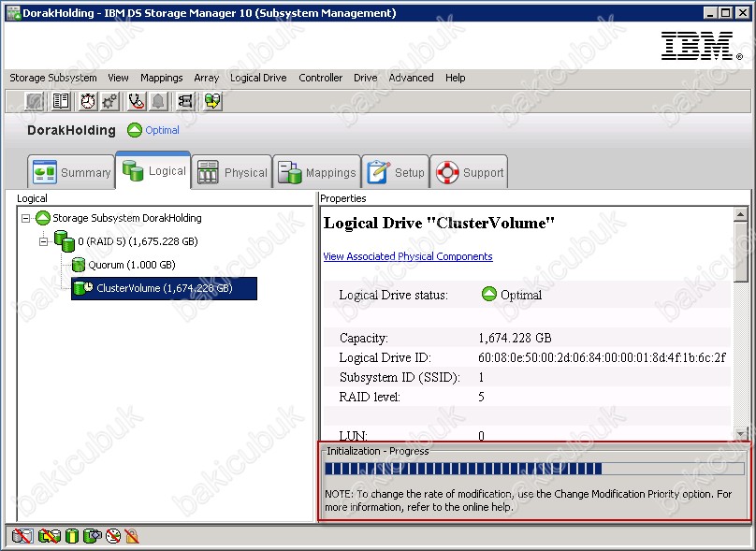Image resolution: width=756 pixels, height=551 pixels.
Task: Click the DorakHolding subsystem name label
Action: click(71, 130)
